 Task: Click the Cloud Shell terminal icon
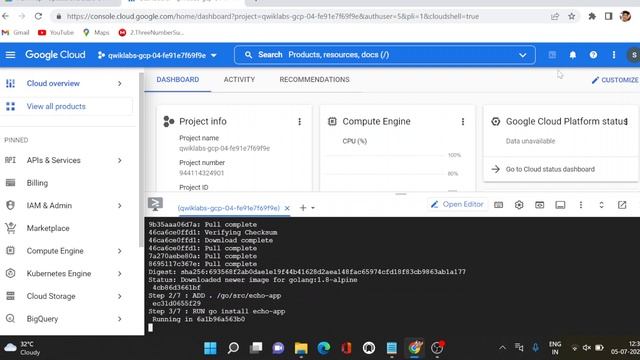[x=155, y=204]
